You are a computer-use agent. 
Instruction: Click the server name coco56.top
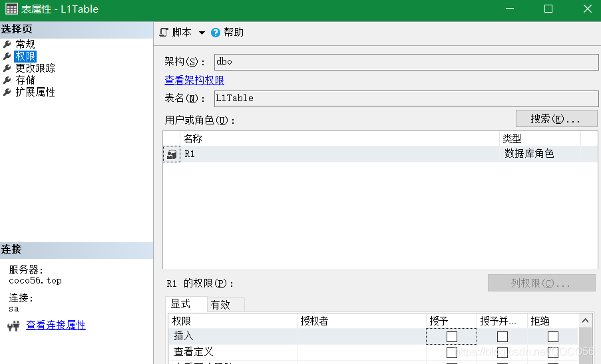[35, 280]
